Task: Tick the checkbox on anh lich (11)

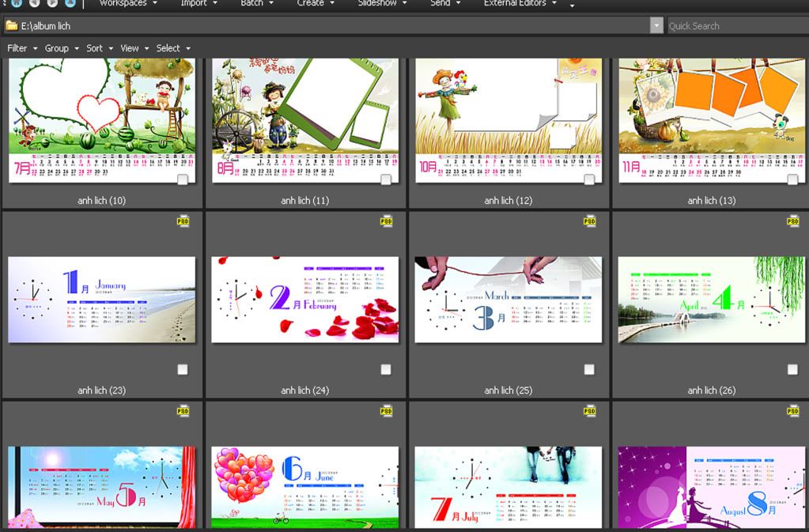Action: point(386,179)
